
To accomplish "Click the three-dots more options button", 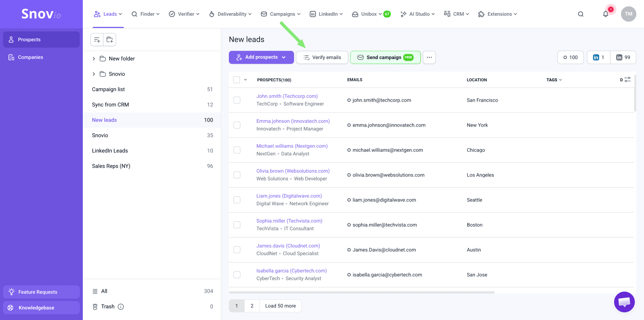I will click(429, 58).
